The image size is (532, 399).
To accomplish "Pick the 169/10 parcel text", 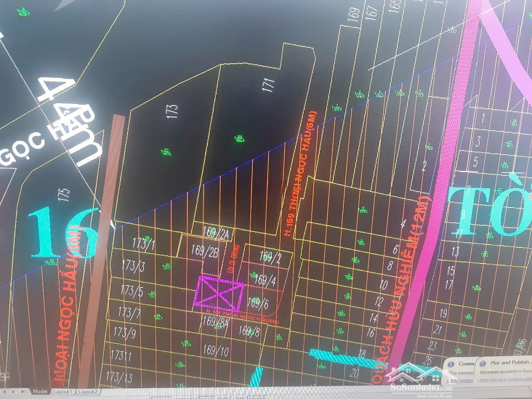I will click(216, 351).
